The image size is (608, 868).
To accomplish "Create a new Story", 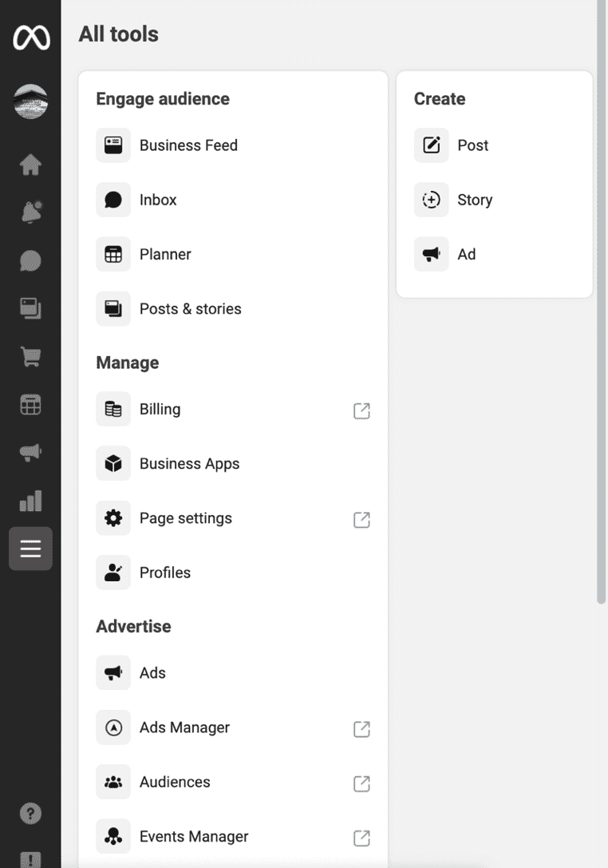I will (x=495, y=200).
